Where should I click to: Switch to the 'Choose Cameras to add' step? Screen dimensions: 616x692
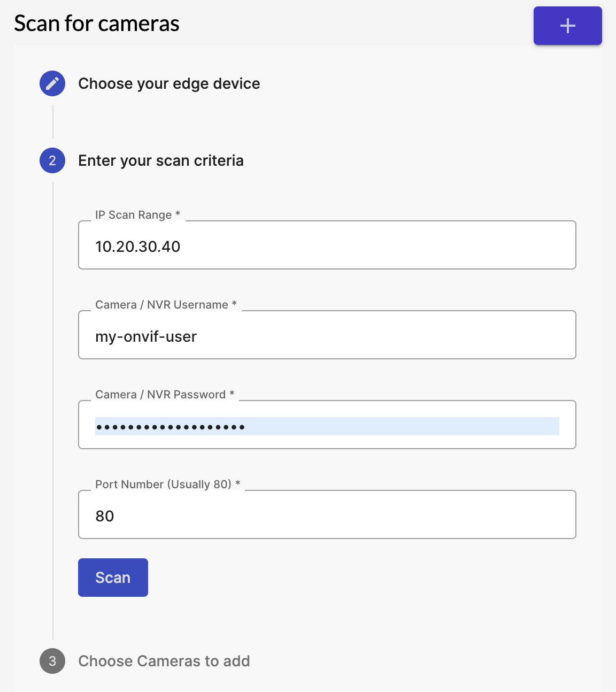[x=164, y=661]
